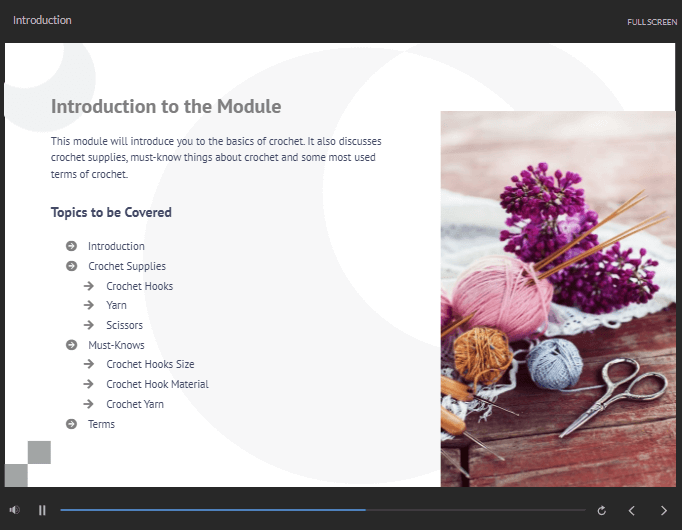Click the yarn and scissors photo

coord(558,299)
